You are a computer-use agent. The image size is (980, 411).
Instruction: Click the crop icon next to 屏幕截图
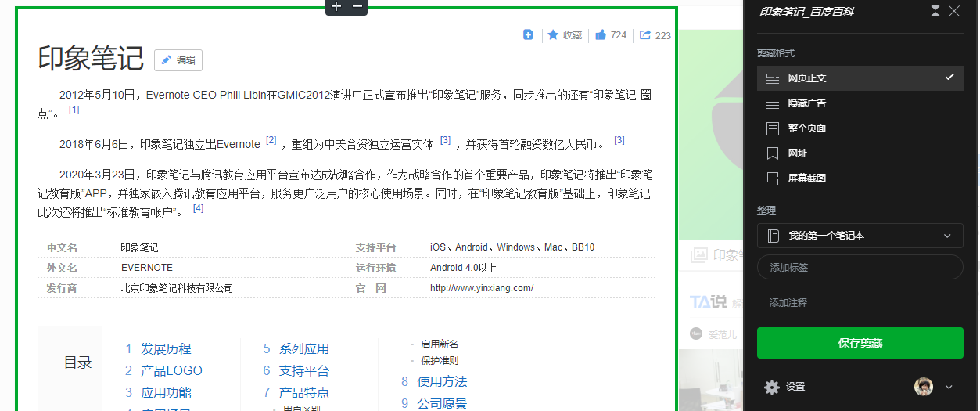pyautogui.click(x=773, y=178)
